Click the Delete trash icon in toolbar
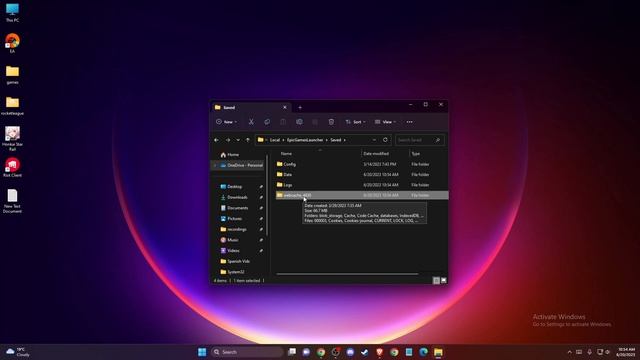Viewport: 640px width, 360px height. point(331,122)
